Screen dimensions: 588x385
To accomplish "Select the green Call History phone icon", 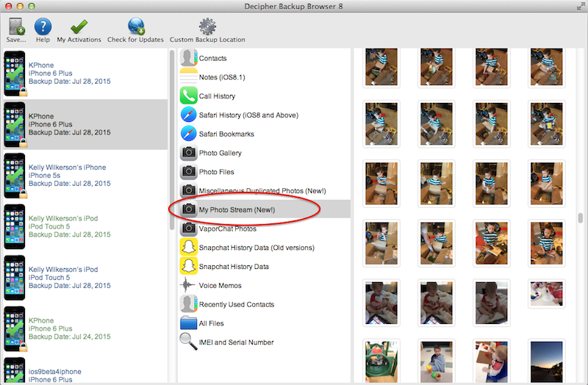I will 188,96.
